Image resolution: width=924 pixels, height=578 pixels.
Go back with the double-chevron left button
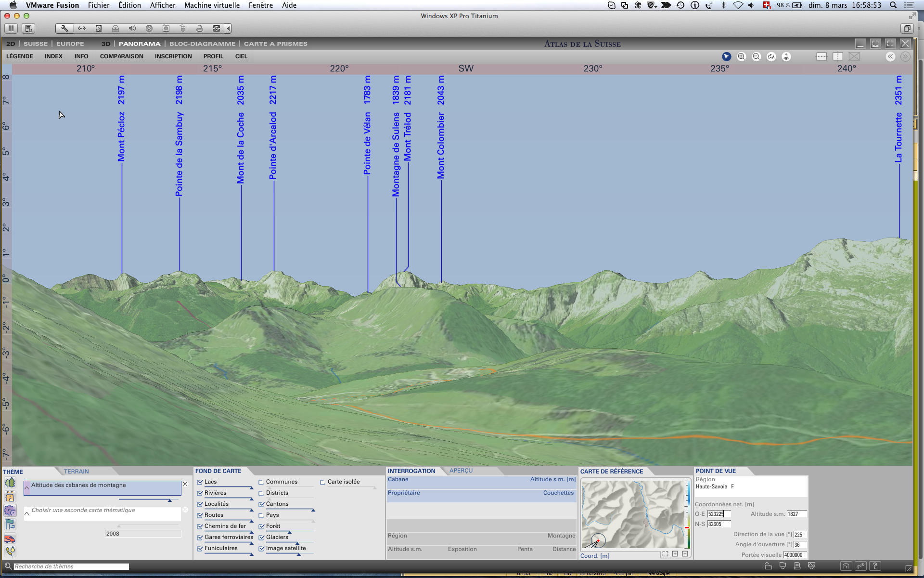click(x=890, y=57)
